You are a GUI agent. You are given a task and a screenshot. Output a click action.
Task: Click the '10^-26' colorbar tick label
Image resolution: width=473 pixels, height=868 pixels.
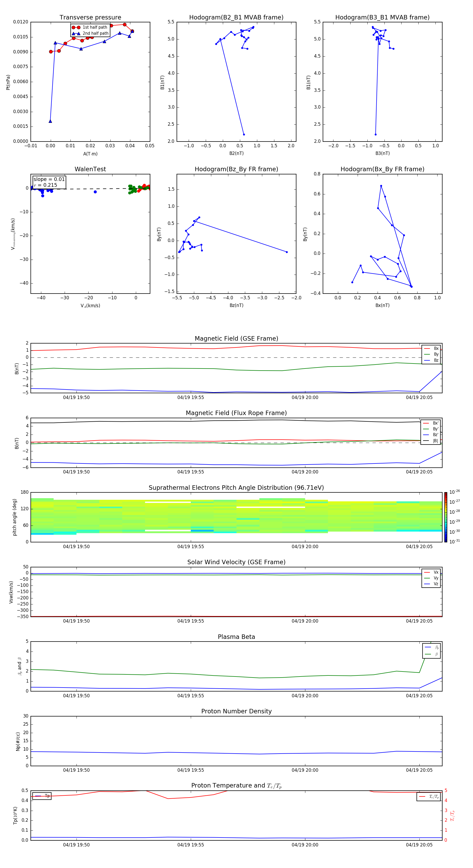click(x=455, y=492)
